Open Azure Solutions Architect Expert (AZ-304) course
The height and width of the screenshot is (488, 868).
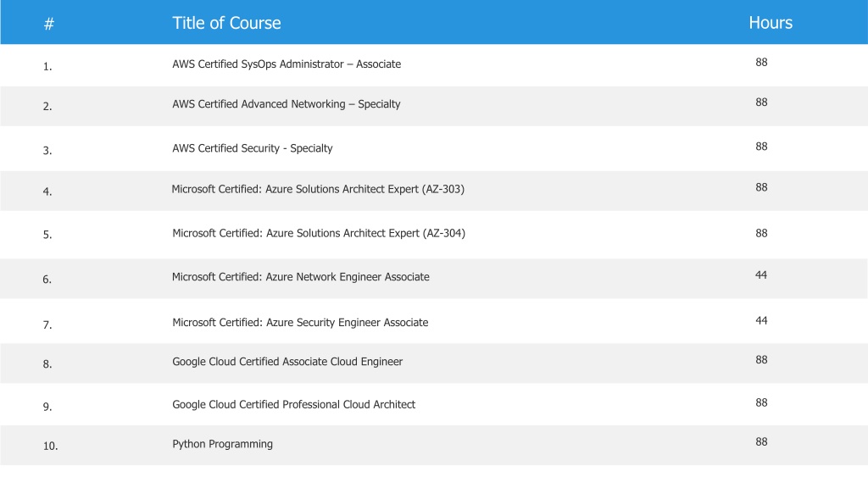pos(319,234)
